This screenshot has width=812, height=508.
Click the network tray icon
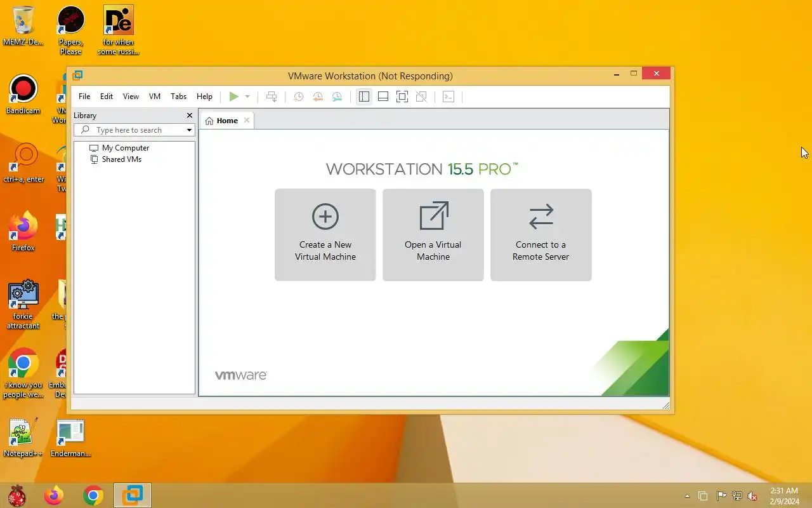point(737,496)
